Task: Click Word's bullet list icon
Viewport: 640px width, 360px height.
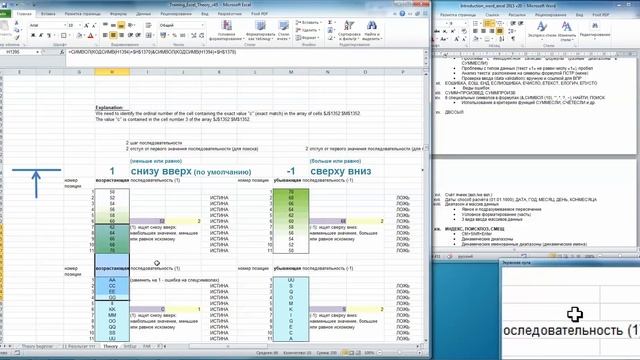Action: 476,23
